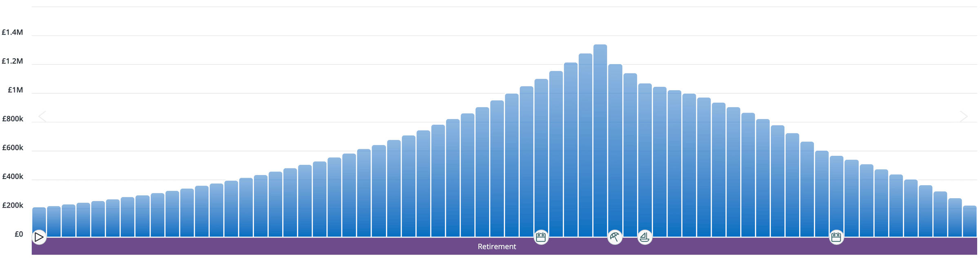Click the £0 axis label
This screenshot has width=980, height=259.
[x=19, y=235]
